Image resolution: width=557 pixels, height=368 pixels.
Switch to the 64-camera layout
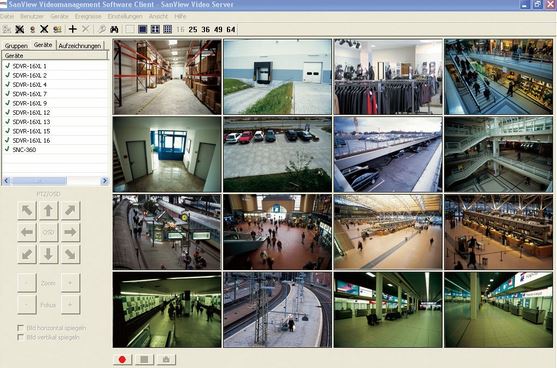[231, 29]
